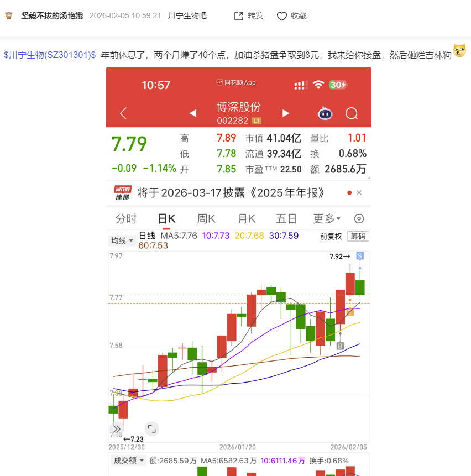The width and height of the screenshot is (471, 476).
Task: Tap the 换手:0.68% label in volume bar
Action: (x=329, y=461)
